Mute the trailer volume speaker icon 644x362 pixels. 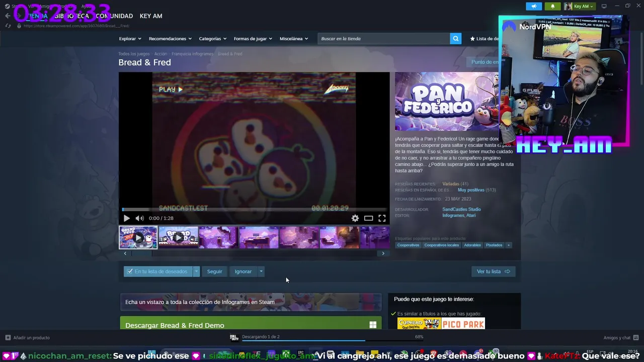tap(139, 218)
